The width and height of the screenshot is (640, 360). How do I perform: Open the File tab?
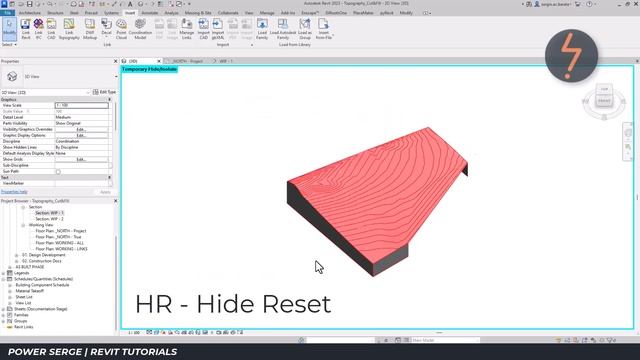[x=8, y=13]
